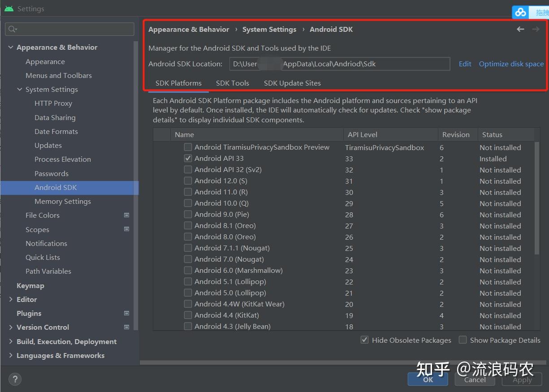Switch to the SDK Tools tab
Viewport: 549px width, 392px height.
tap(232, 83)
